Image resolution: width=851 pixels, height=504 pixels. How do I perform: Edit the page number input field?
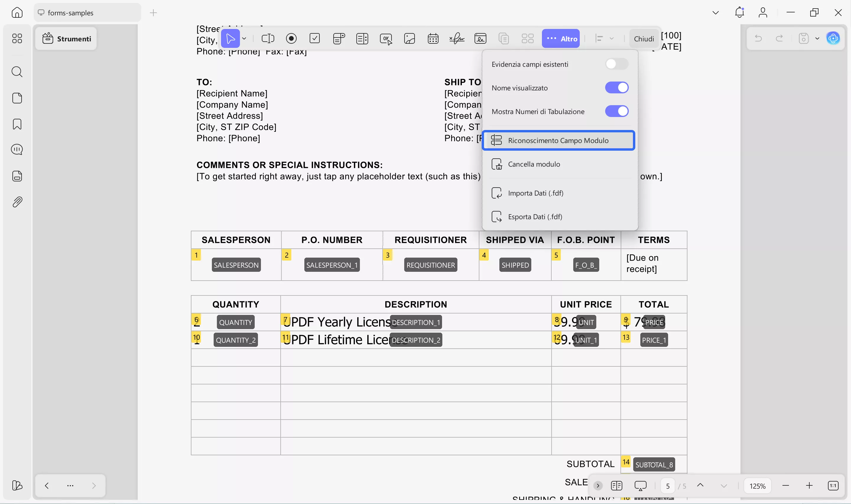pyautogui.click(x=667, y=486)
